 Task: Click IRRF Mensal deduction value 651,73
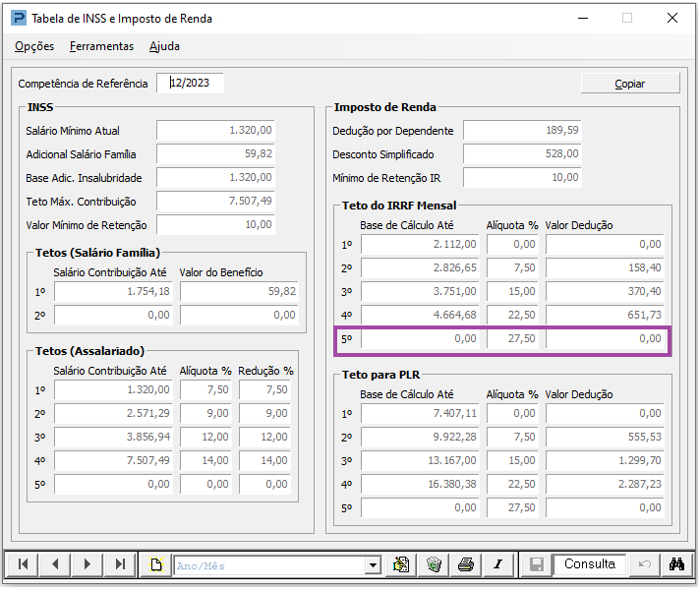tap(605, 316)
